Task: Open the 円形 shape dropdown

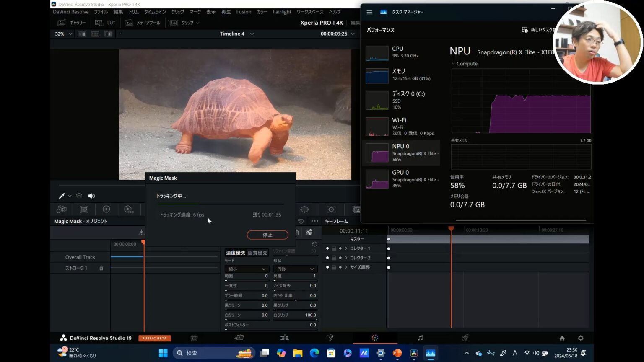Action: [295, 269]
